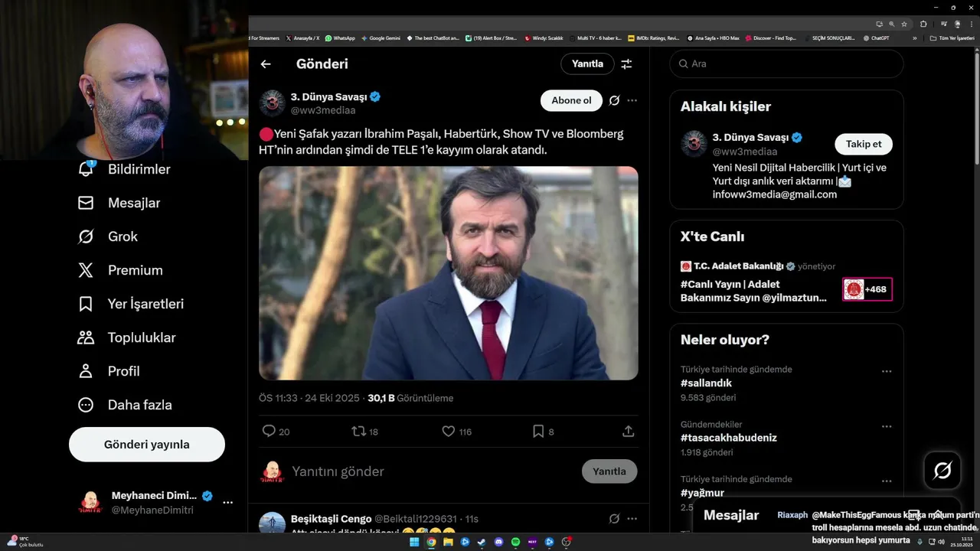Open the browser extensions puzzle icon
980x551 pixels.
click(923, 24)
